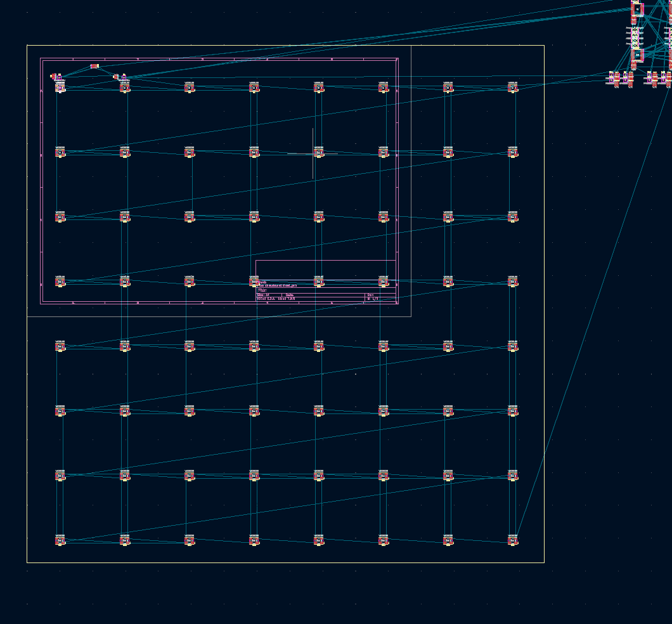Select the highlighted orange LED footprint at grid corner
The width and height of the screenshot is (672, 624).
coord(60,88)
